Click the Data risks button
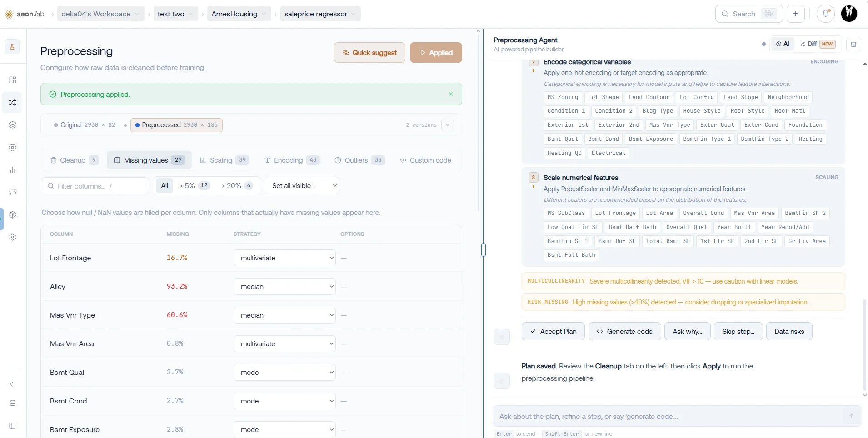The image size is (868, 438). 789,332
